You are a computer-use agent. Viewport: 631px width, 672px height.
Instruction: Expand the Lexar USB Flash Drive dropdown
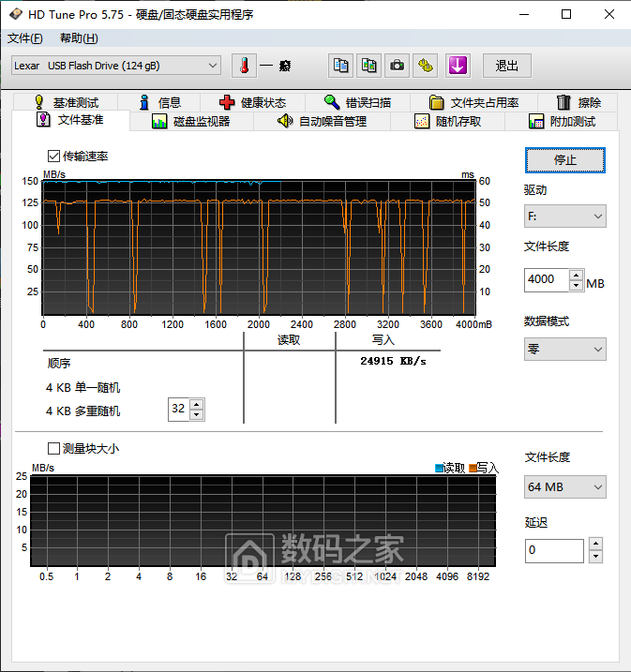[116, 66]
